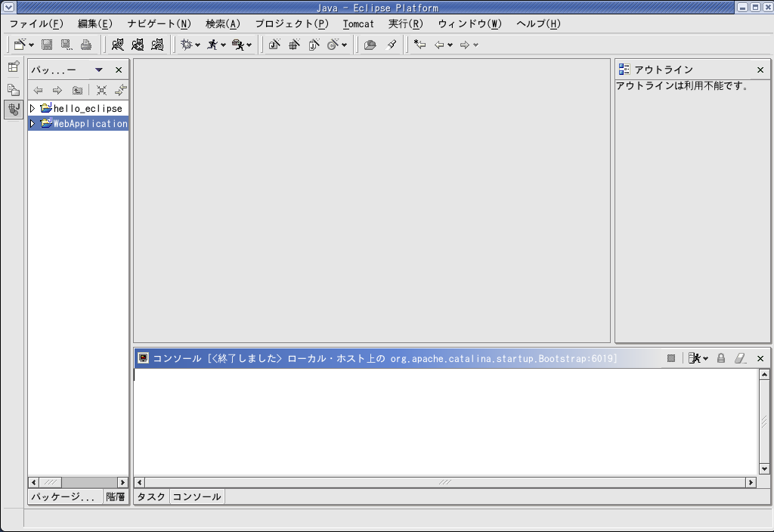774x532 pixels.
Task: Open the プロジェクト(P) menu
Action: (x=292, y=23)
